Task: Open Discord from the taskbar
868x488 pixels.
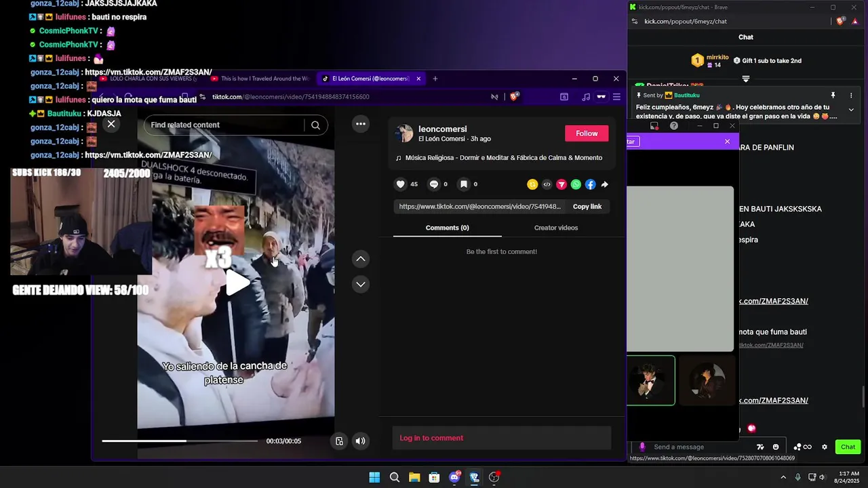Action: click(x=454, y=477)
